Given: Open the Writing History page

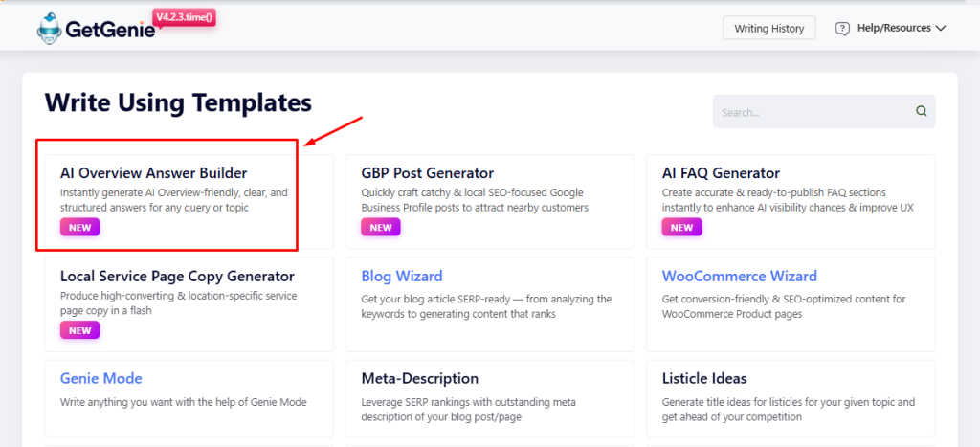Looking at the screenshot, I should (x=769, y=29).
